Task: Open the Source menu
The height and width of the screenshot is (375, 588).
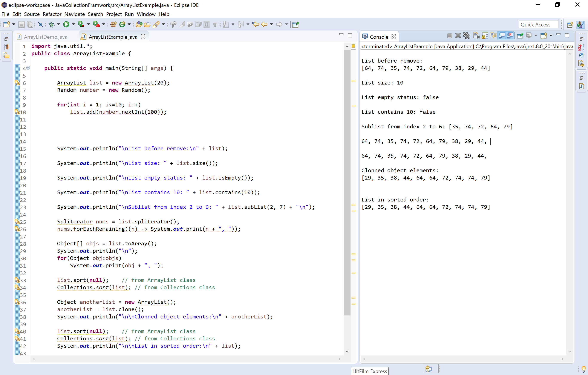Action: pyautogui.click(x=32, y=14)
